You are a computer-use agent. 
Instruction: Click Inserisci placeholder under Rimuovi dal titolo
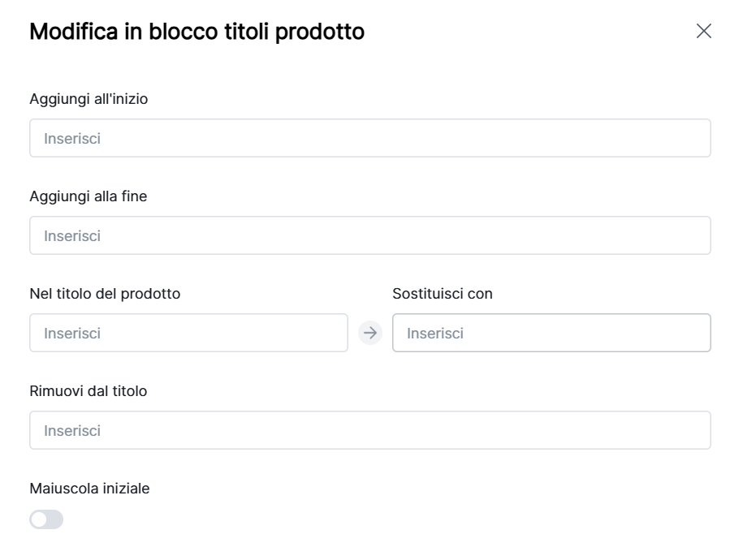[72, 431]
